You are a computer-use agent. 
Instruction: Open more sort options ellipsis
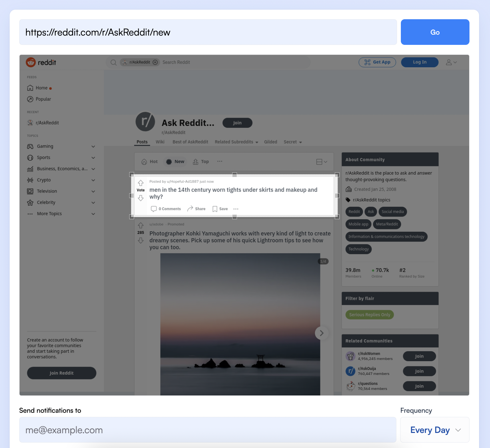click(220, 161)
